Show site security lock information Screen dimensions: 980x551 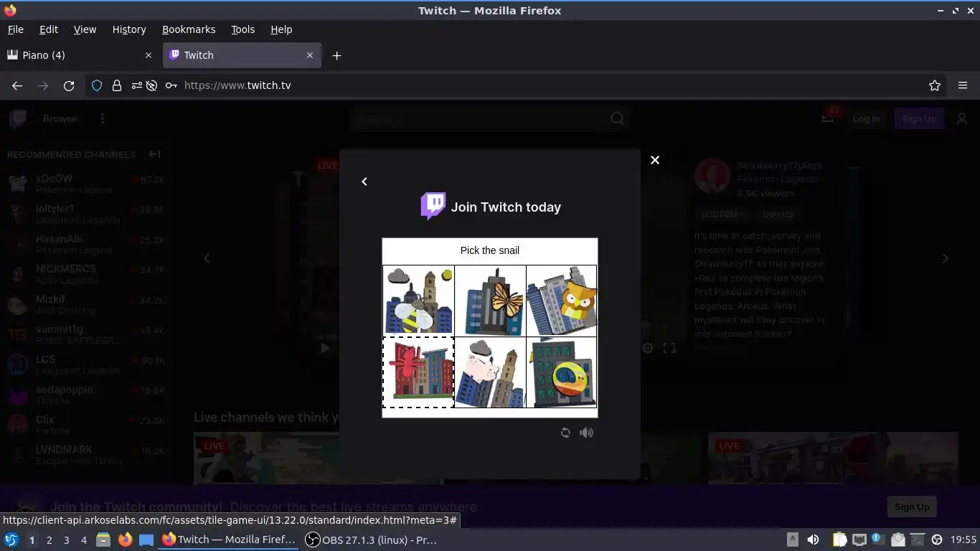[x=116, y=85]
